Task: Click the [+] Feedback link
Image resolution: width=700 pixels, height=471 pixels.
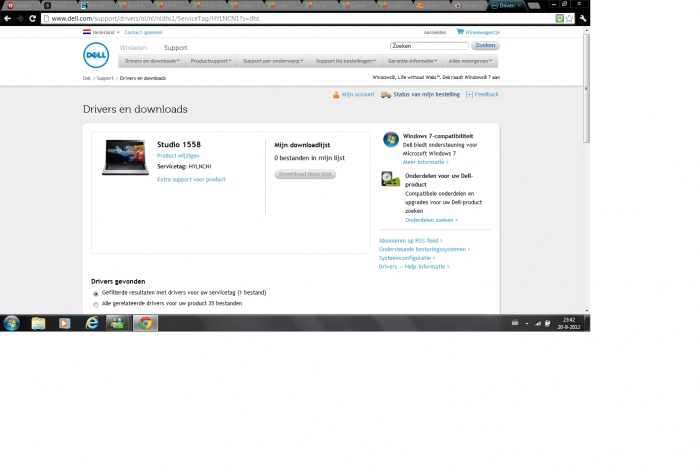Action: tap(482, 95)
